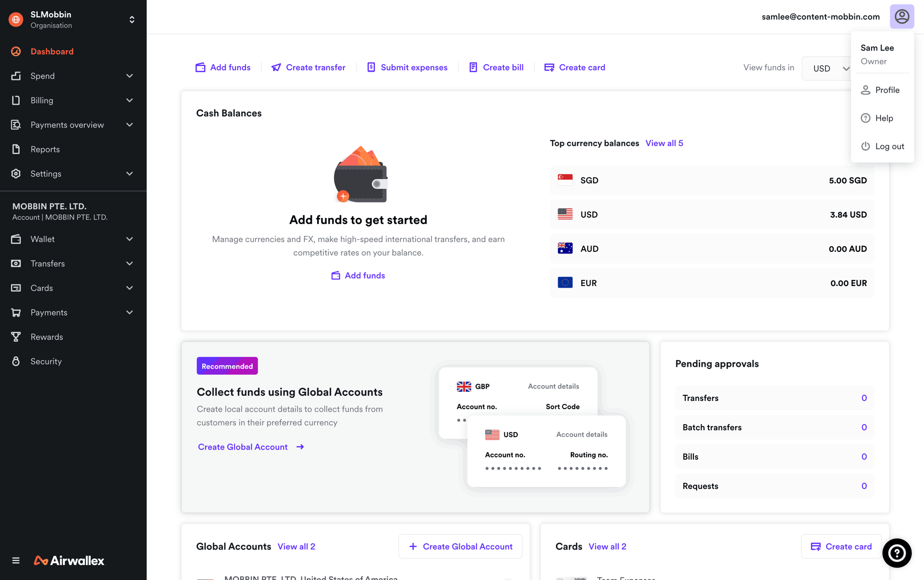The width and height of the screenshot is (924, 580).
Task: Click the Transfers icon in sidebar
Action: click(16, 263)
